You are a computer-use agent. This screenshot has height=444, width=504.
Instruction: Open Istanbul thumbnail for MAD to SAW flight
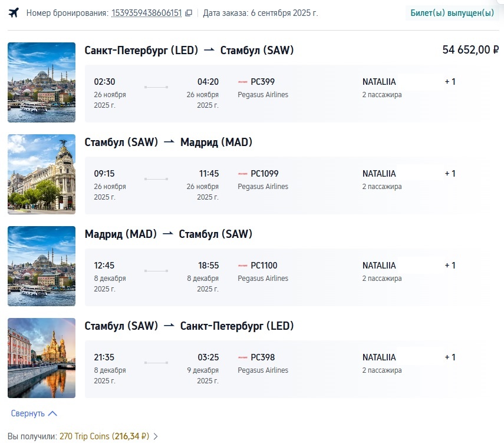click(x=41, y=266)
